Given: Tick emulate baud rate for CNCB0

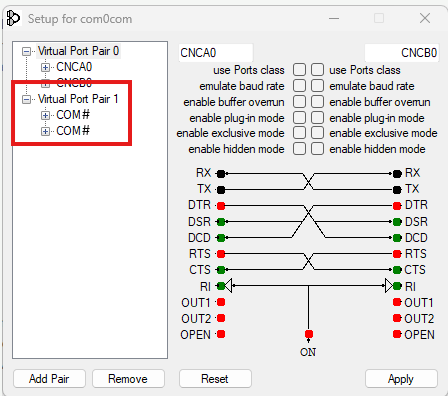Looking at the screenshot, I should coord(317,86).
